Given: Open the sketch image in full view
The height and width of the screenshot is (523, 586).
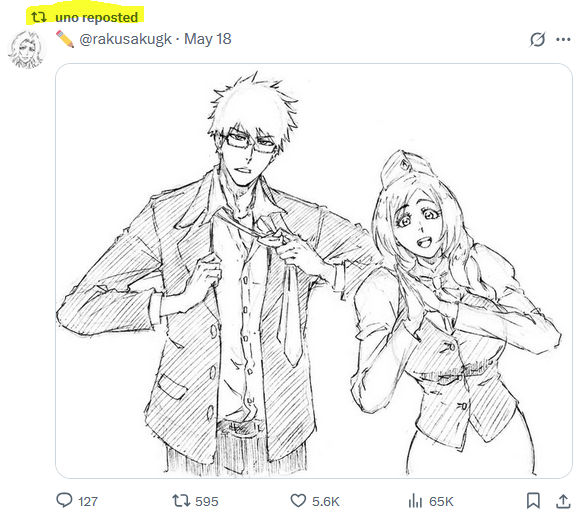Looking at the screenshot, I should (314, 271).
